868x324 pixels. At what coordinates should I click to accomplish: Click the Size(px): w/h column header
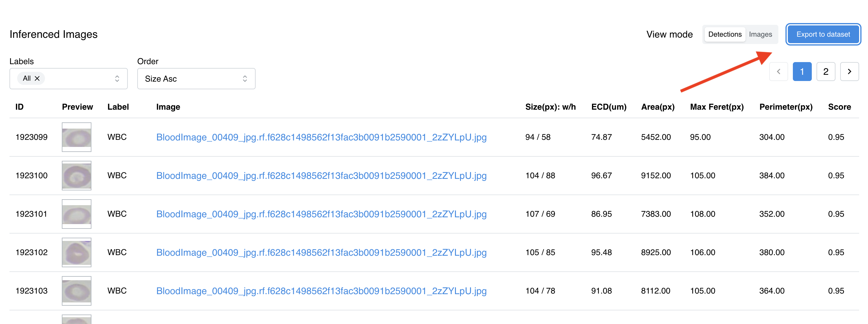point(550,107)
